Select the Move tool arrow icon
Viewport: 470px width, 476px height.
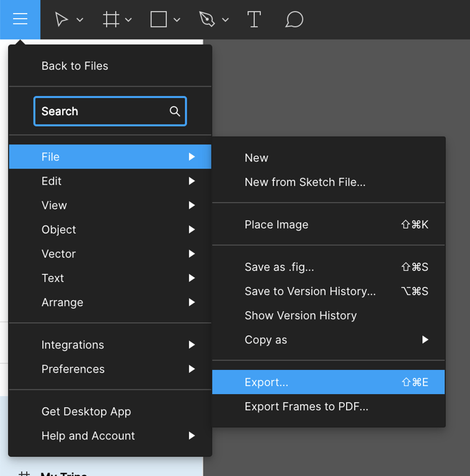pos(61,20)
